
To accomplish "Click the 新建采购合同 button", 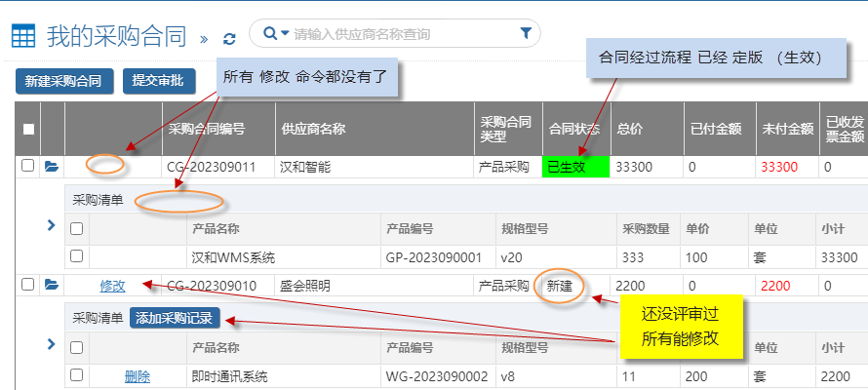I will [x=64, y=81].
